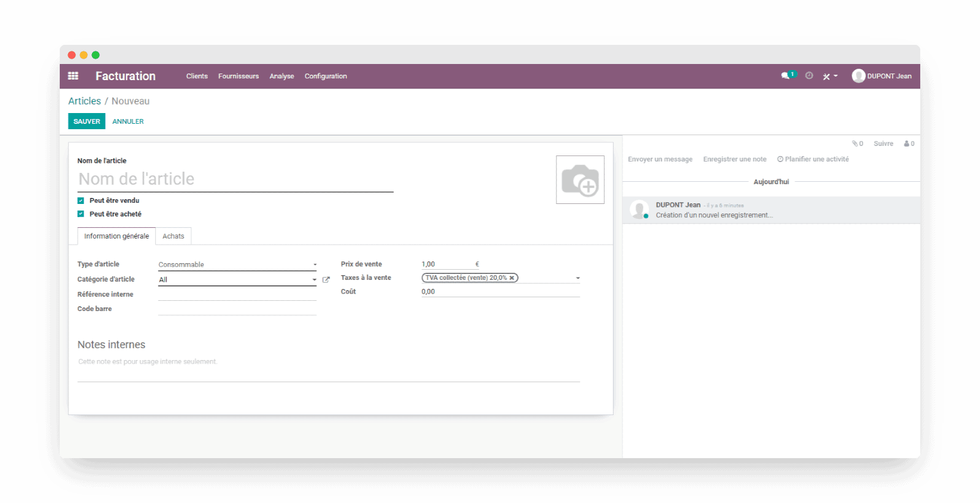Screen dimensions: 980x503
Task: Click the DUPONT Jean avatar in the chatter message
Action: click(639, 209)
